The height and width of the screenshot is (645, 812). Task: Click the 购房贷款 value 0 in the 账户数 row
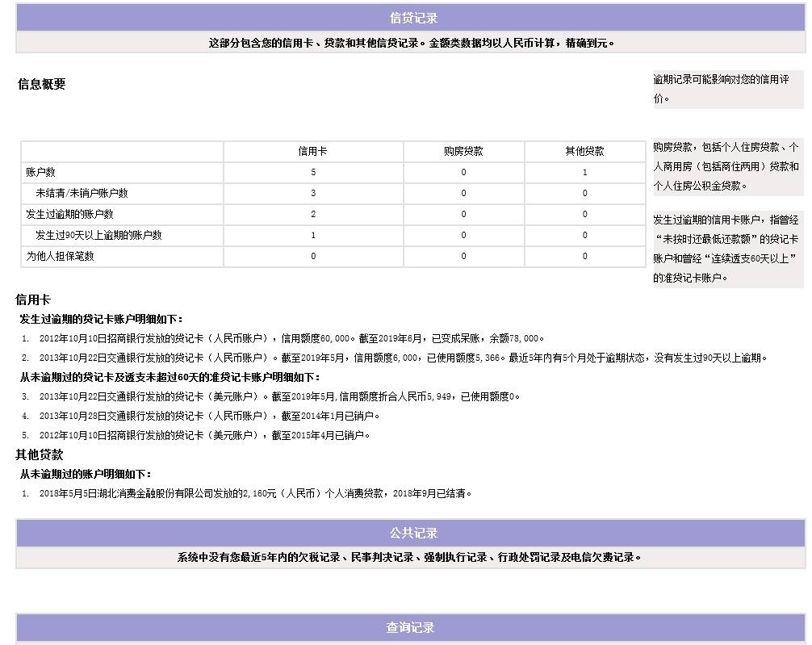point(463,172)
